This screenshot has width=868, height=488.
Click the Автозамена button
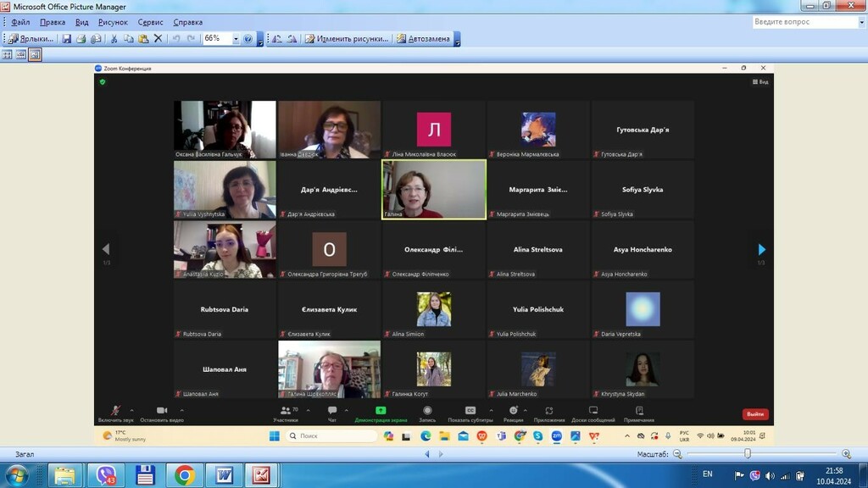424,39
